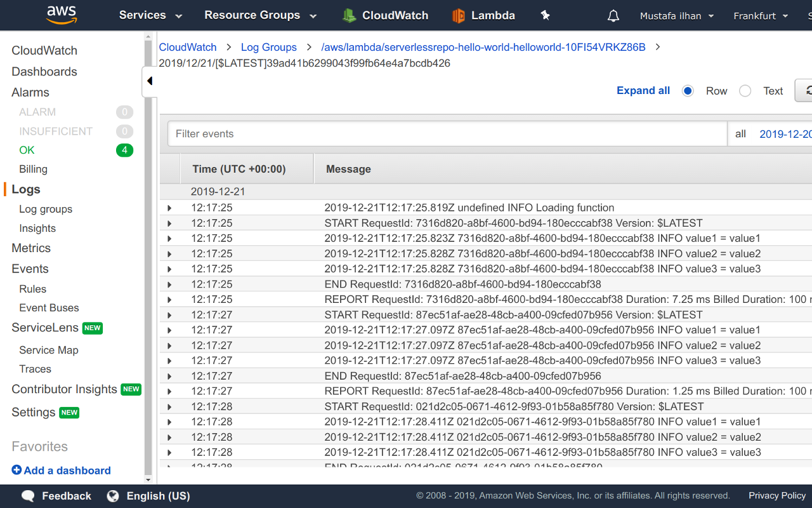Open the AWS home logo
Viewport: 812px width, 508px height.
(x=62, y=15)
